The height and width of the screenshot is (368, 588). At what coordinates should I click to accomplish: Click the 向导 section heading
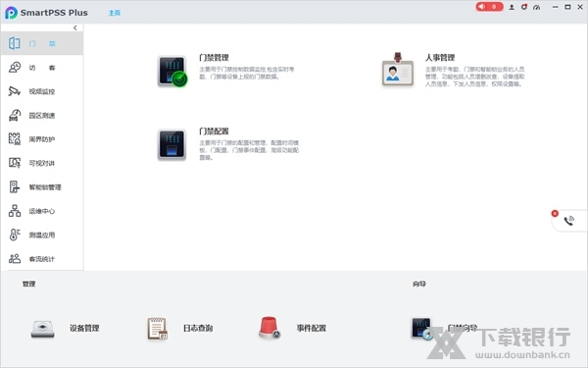pos(419,284)
